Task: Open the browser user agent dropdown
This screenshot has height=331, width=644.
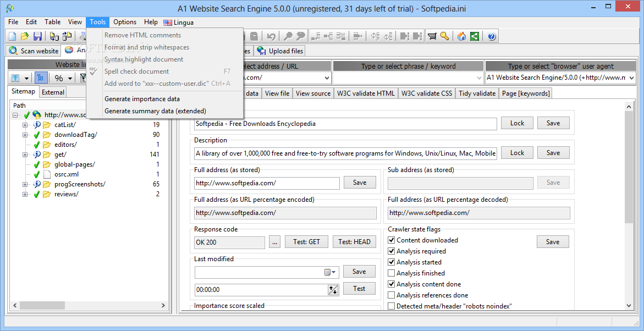Action: pyautogui.click(x=631, y=78)
